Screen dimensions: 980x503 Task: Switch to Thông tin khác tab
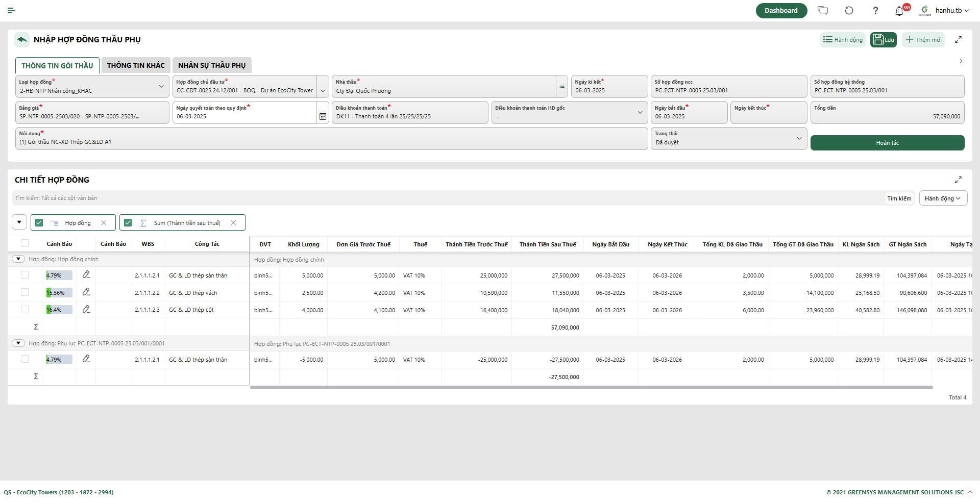click(x=136, y=65)
